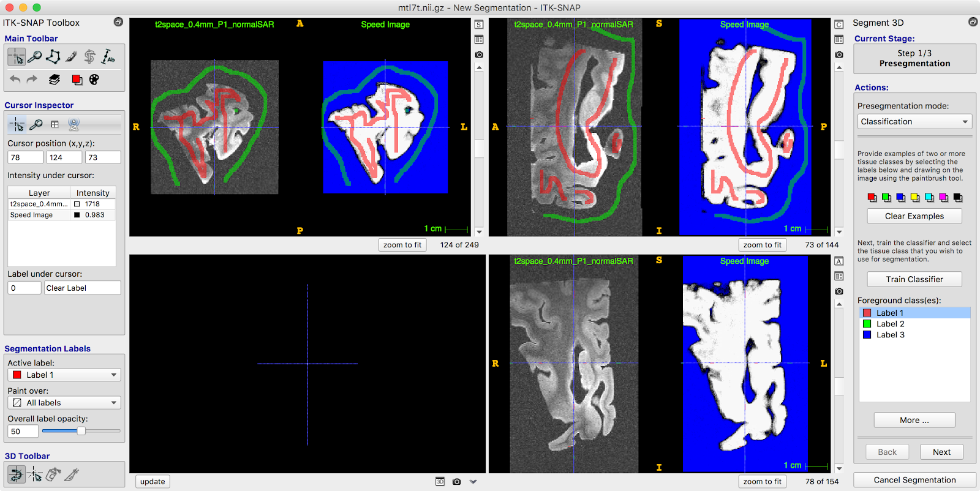This screenshot has width=980, height=491.
Task: Click the More ... button
Action: [x=914, y=420]
